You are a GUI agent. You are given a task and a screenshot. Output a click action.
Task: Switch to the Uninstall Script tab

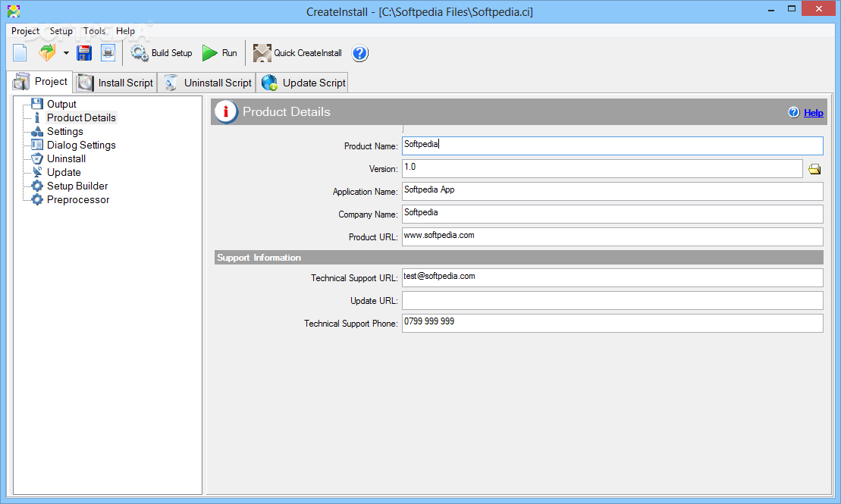tap(207, 83)
